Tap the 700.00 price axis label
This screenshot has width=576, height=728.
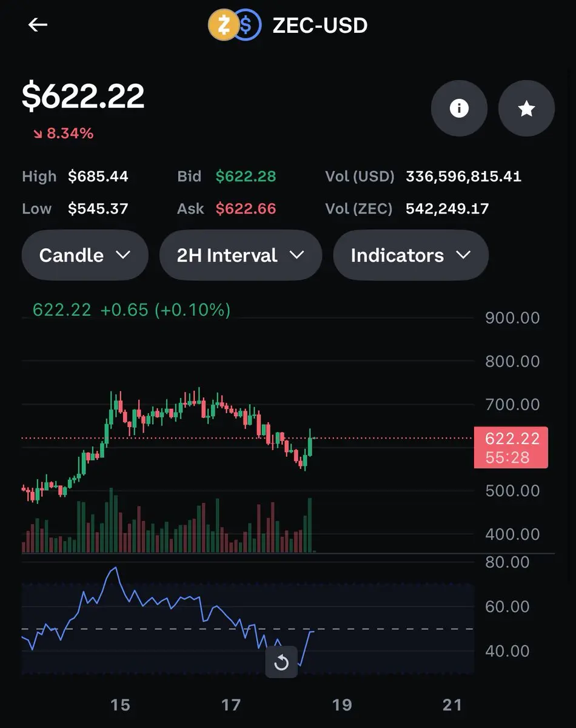512,405
